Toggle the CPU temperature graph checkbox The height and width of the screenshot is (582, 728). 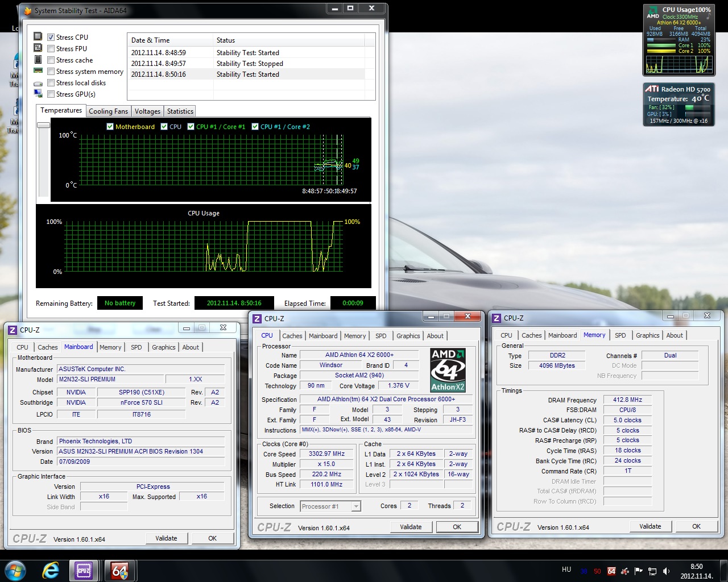pos(164,127)
